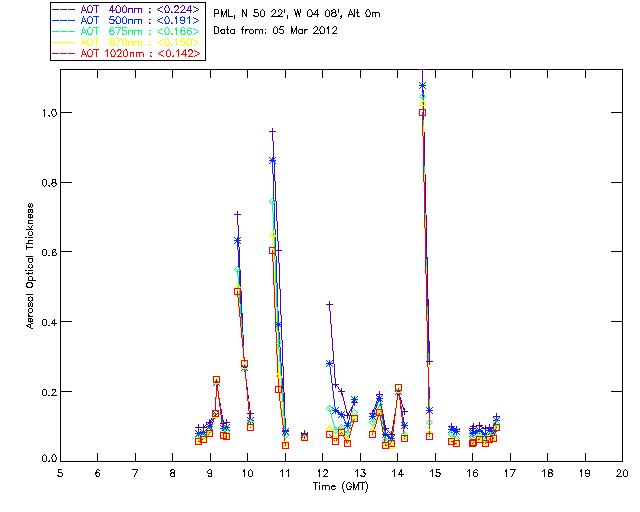This screenshot has height=512, width=640.
Task: Click the purple plus marker near 0.45 just after hour 12
Action: tap(329, 305)
